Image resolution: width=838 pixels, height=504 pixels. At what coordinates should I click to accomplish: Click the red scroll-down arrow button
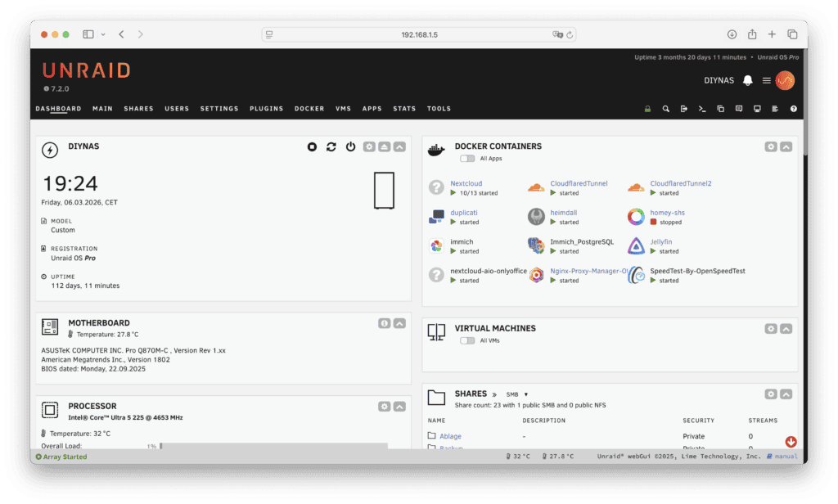791,442
